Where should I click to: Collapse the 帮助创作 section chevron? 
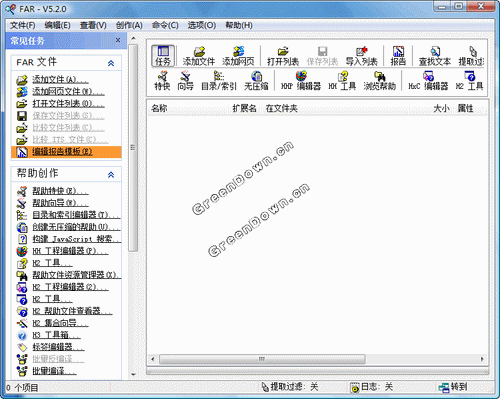pyautogui.click(x=111, y=174)
